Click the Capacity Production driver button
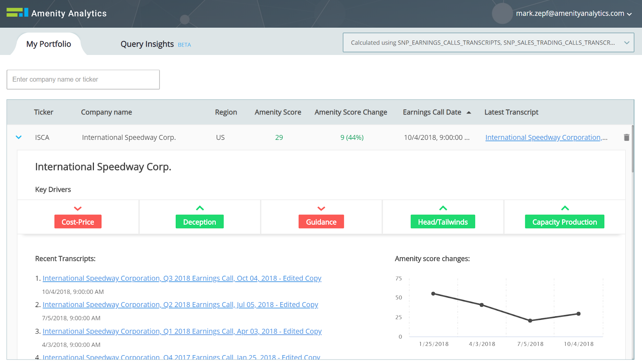This screenshot has height=364, width=642. 565,222
